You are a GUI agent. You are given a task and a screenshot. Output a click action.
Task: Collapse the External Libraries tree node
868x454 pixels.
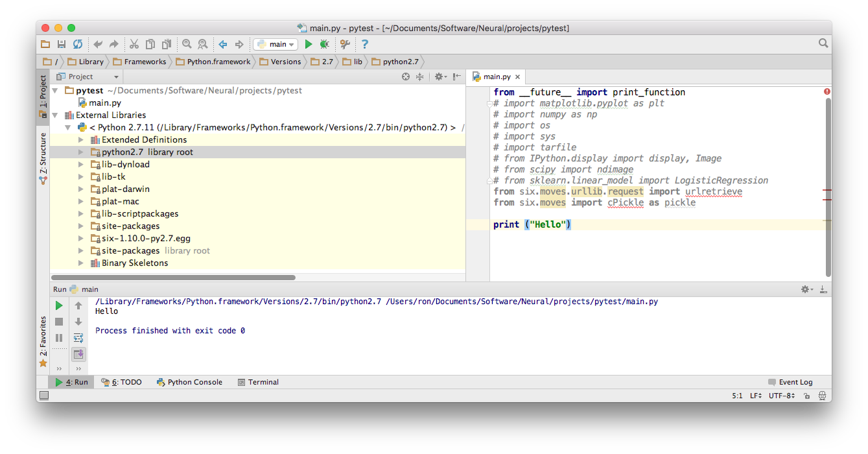(55, 115)
